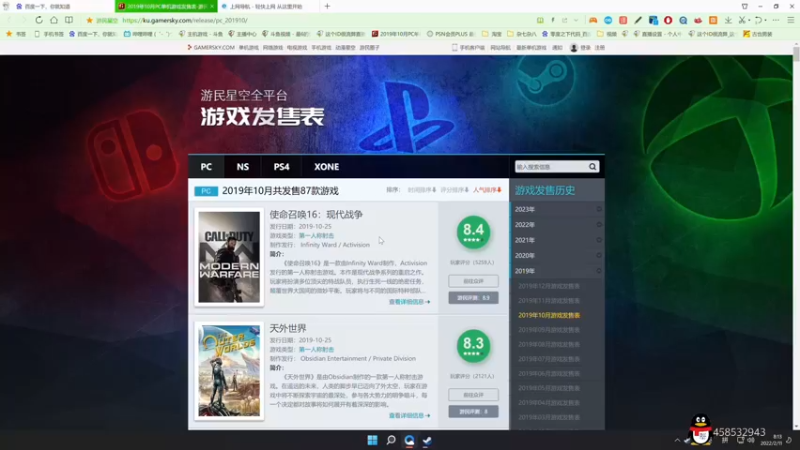This screenshot has width=800, height=450.
Task: Open the 使命召唤16：现代战争 title link
Action: (316, 214)
